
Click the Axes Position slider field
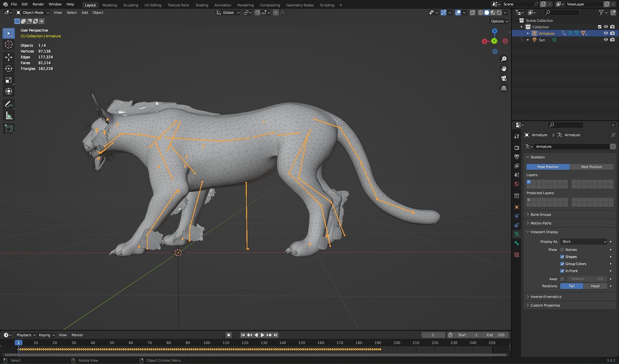coord(587,279)
